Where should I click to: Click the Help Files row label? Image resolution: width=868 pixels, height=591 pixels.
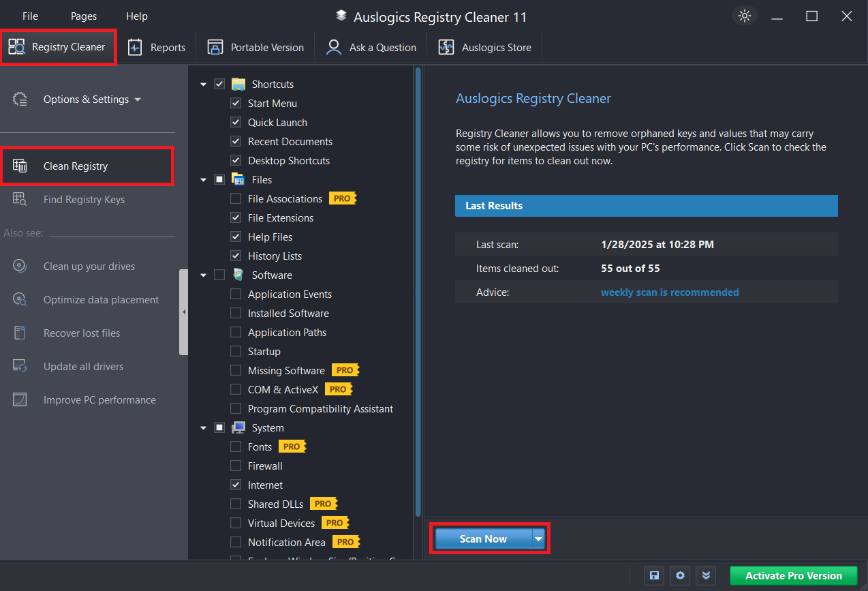(270, 237)
